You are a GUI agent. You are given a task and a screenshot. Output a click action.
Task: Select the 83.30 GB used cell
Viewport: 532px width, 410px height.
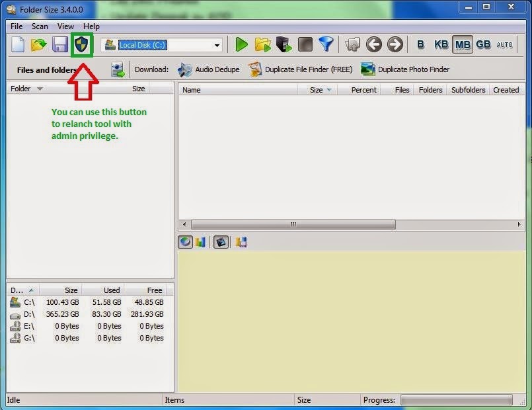coord(106,314)
